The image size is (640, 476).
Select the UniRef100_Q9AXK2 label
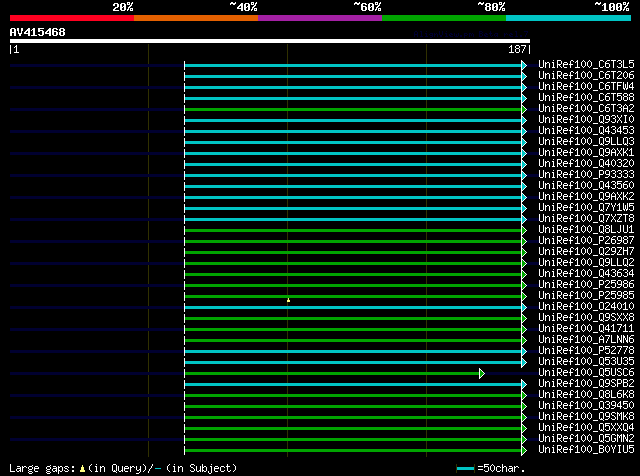[x=586, y=197]
